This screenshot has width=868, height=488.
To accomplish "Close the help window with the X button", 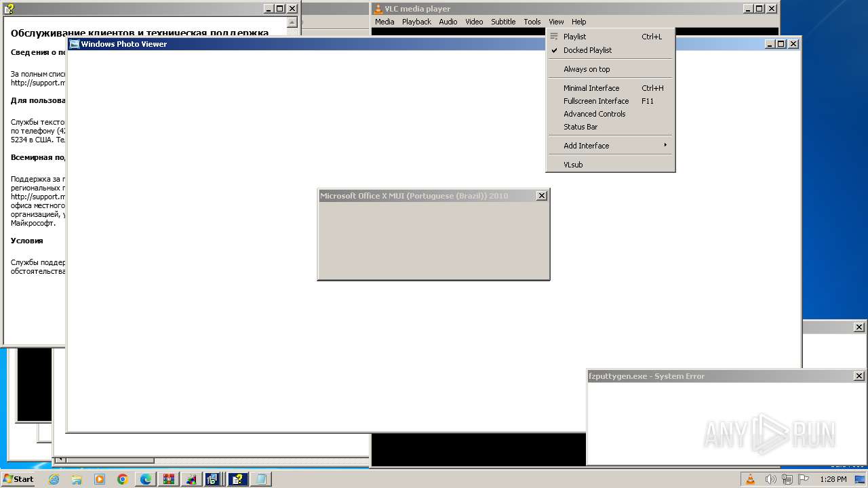I will pos(292,9).
